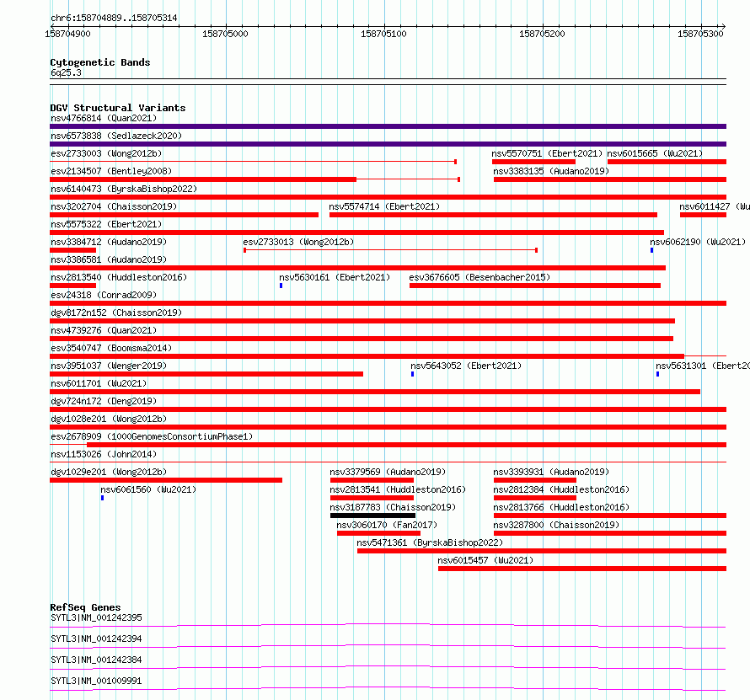Click nsv3393931 (Audano2019) label
The width and height of the screenshot is (750, 700).
(551, 472)
